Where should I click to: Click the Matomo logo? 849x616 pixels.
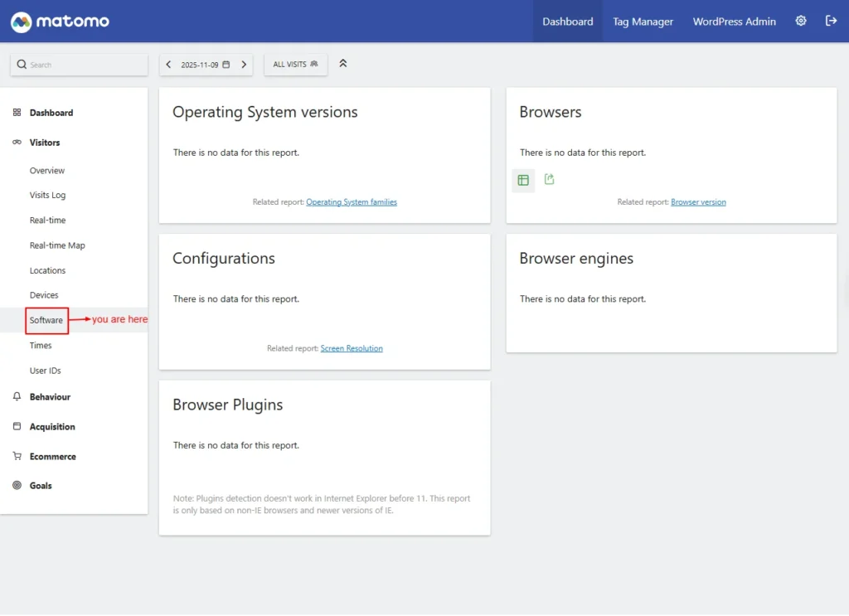click(x=60, y=22)
